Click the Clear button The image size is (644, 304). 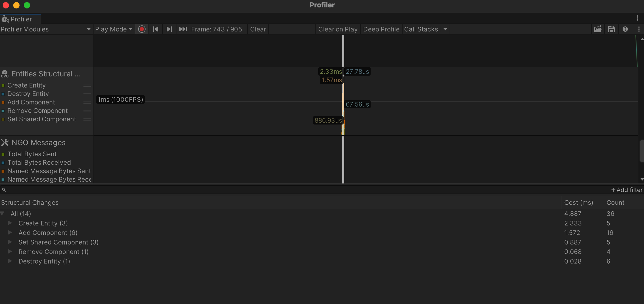click(x=258, y=29)
